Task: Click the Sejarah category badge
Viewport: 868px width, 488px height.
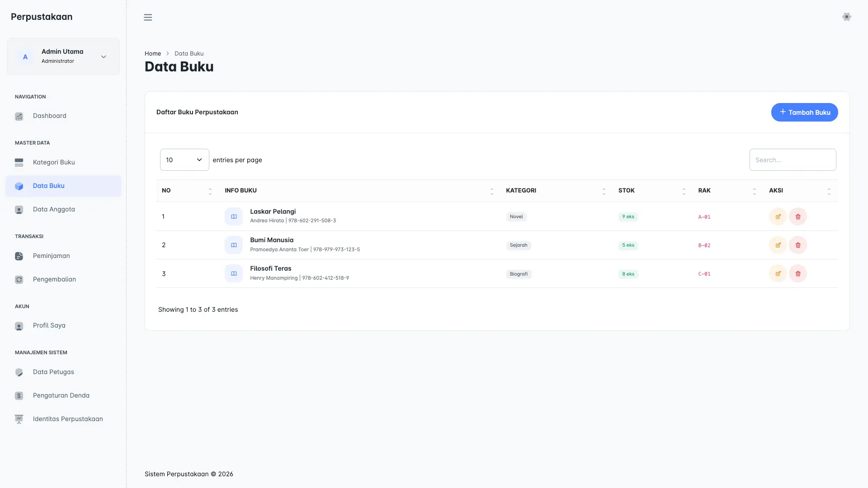Action: (x=519, y=245)
